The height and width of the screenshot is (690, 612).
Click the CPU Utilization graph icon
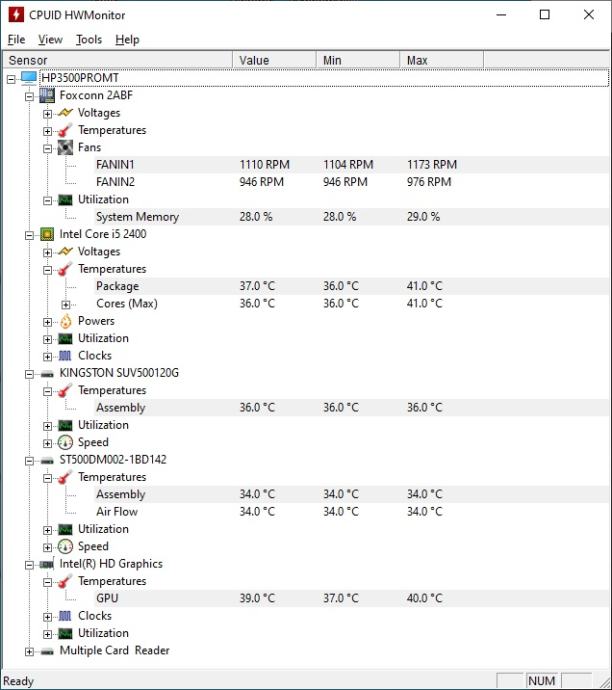click(x=65, y=338)
